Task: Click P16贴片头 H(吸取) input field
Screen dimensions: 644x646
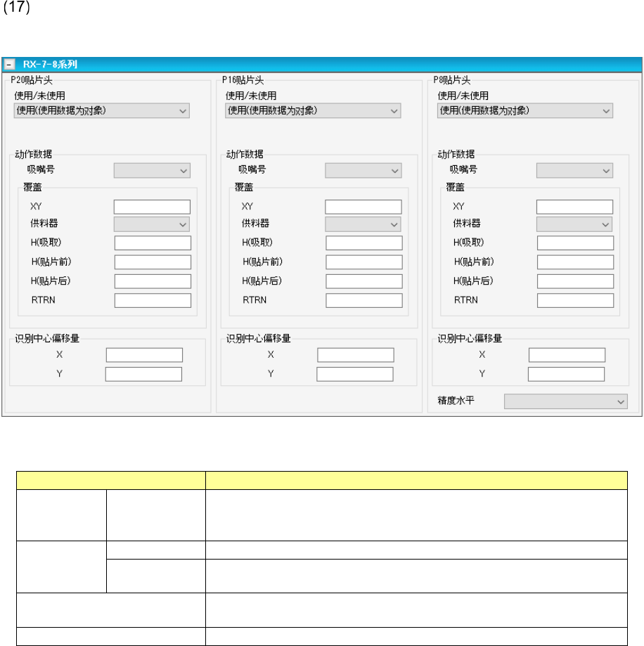Action: [364, 243]
